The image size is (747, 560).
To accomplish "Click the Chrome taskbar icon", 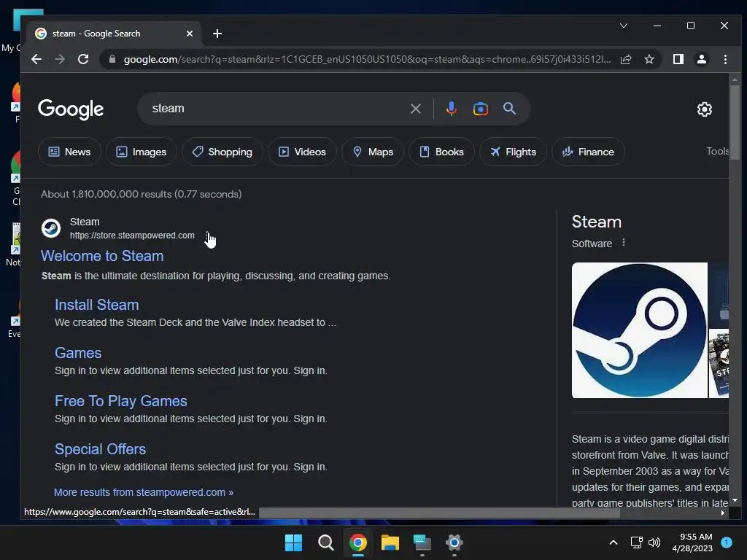I will 357,542.
